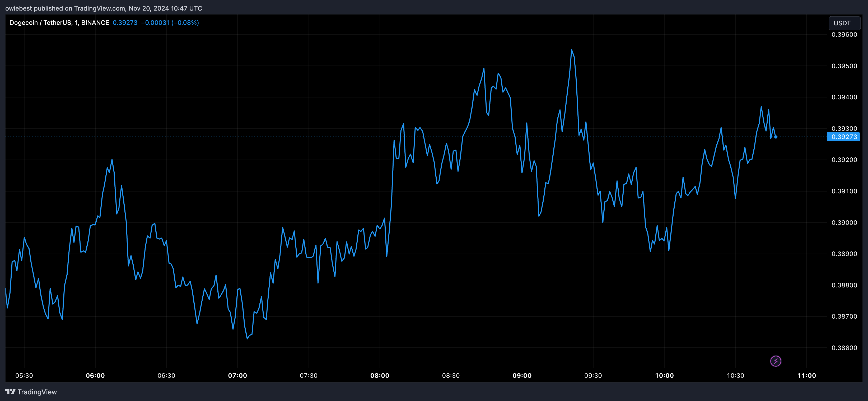Click the TradingView text beside the logo
This screenshot has width=868, height=401.
click(x=38, y=392)
